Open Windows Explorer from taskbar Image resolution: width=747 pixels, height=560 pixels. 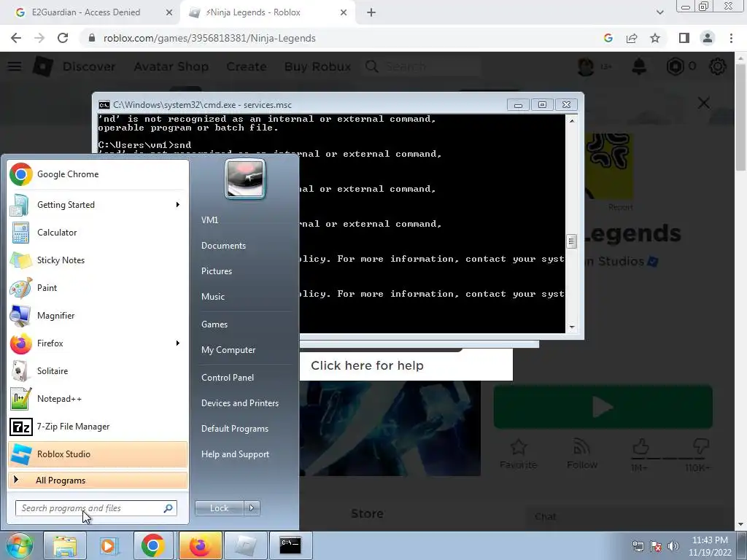65,545
